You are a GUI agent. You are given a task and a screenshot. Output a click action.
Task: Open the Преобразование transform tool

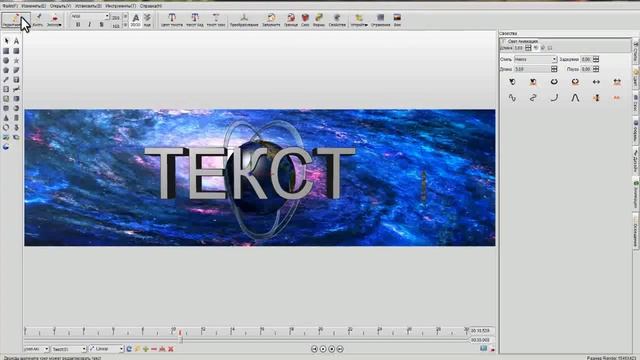click(x=244, y=19)
